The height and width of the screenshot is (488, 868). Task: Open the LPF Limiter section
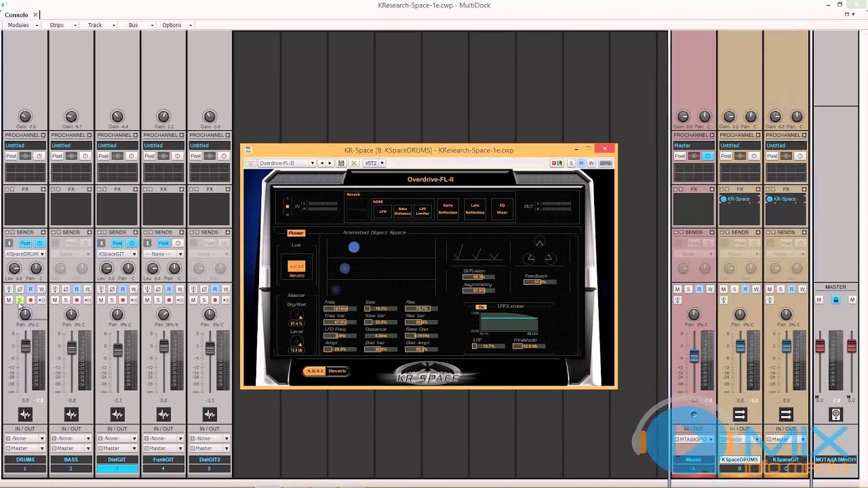[422, 211]
